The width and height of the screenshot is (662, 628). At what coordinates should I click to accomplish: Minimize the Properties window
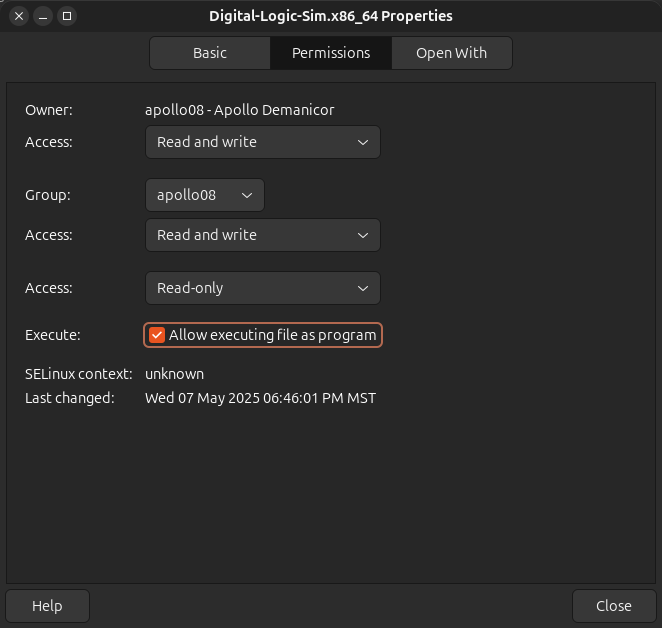43,16
